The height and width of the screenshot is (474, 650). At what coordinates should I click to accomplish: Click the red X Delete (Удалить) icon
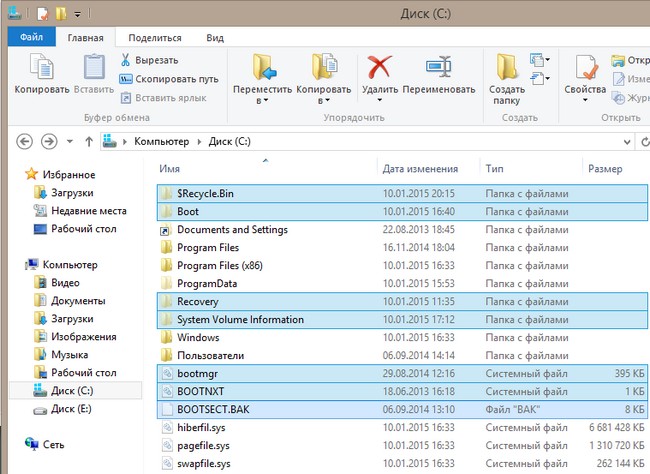click(380, 68)
